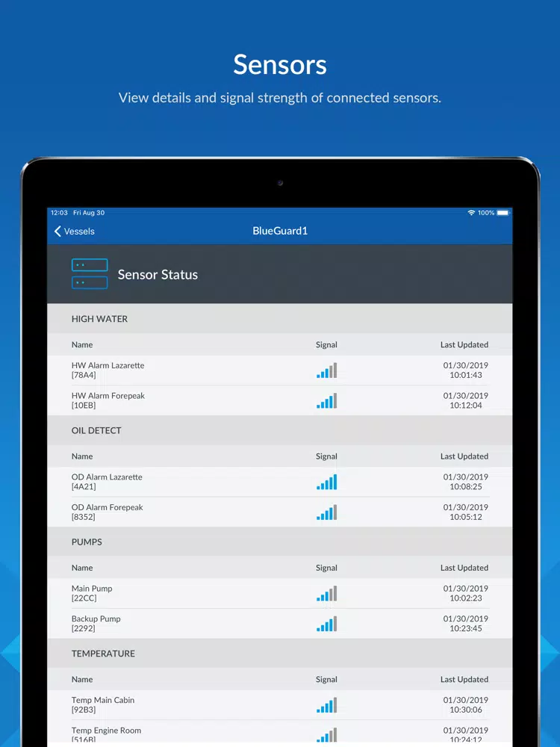Click signal bars for OD Alarm Lazarette
Viewport: 560px width, 747px height.
coord(327,482)
